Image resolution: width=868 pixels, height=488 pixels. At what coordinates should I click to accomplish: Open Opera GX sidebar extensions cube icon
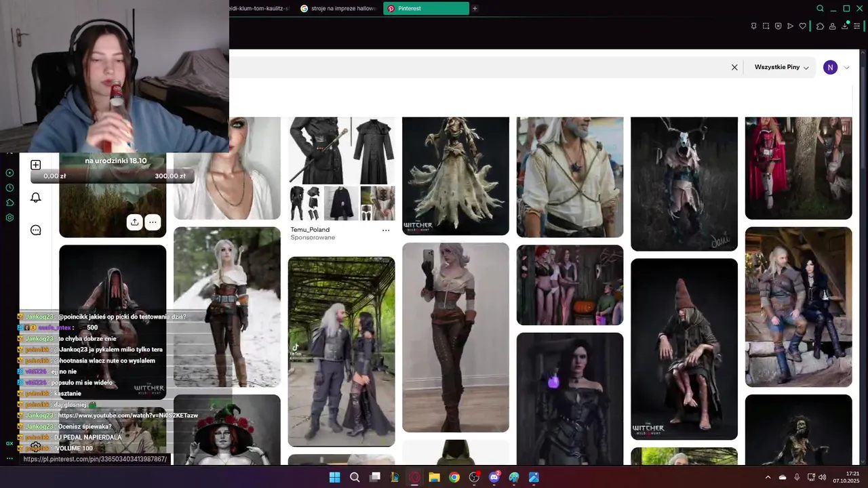tap(9, 203)
